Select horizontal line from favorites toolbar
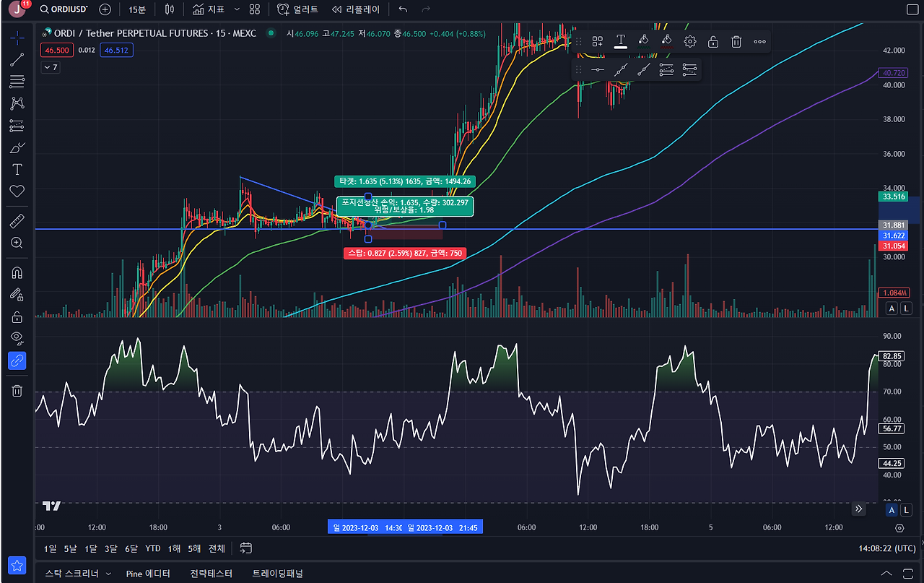924x583 pixels. pyautogui.click(x=597, y=70)
